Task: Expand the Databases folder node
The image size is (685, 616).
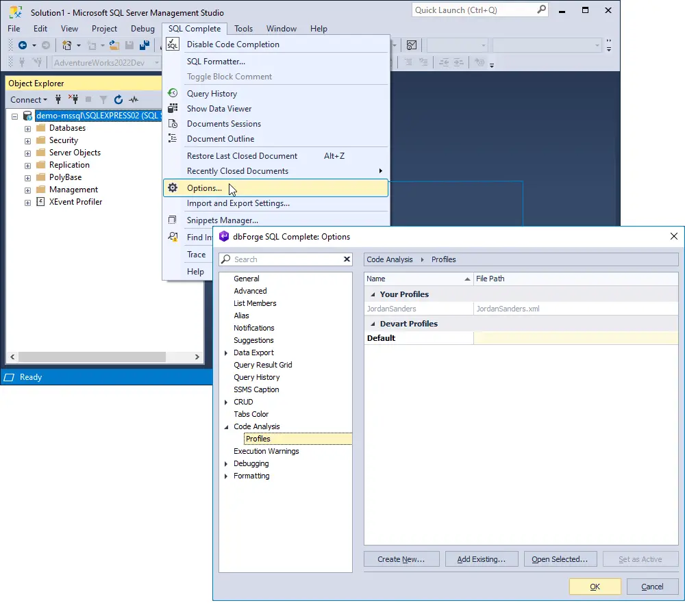Action: (28, 129)
